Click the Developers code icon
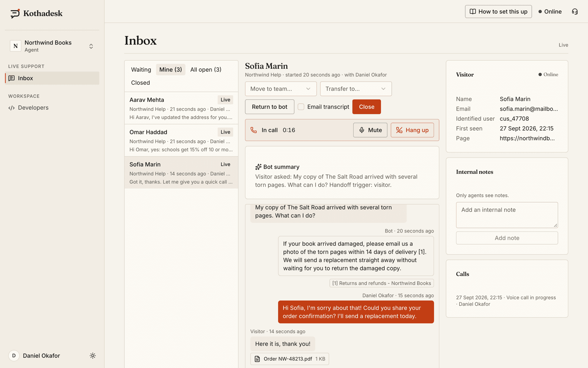Screen dimensions: 588x368 coord(11,108)
